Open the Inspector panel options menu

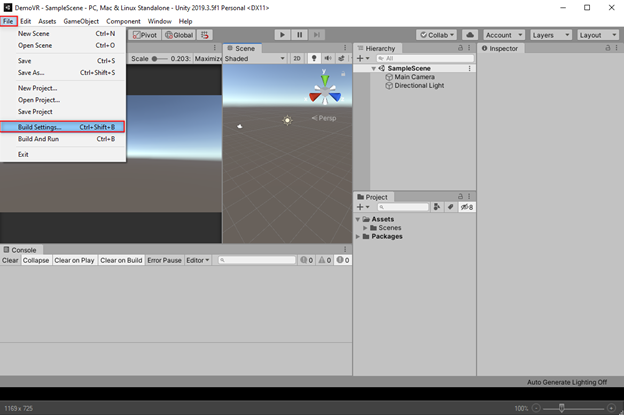616,48
